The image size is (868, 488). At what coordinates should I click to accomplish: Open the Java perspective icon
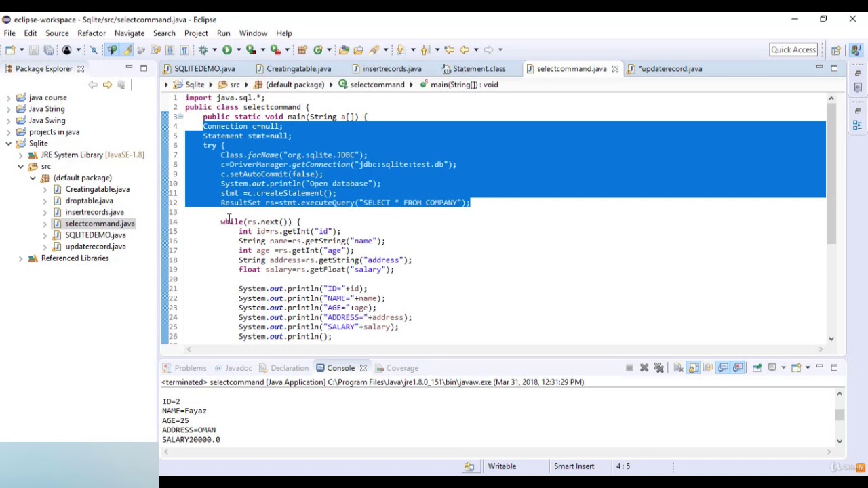(x=856, y=49)
